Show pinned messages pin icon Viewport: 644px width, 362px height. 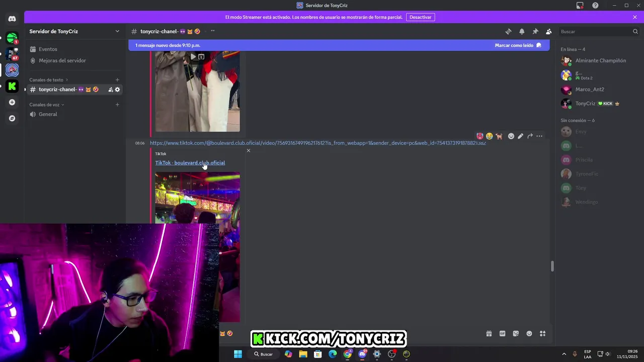(535, 31)
